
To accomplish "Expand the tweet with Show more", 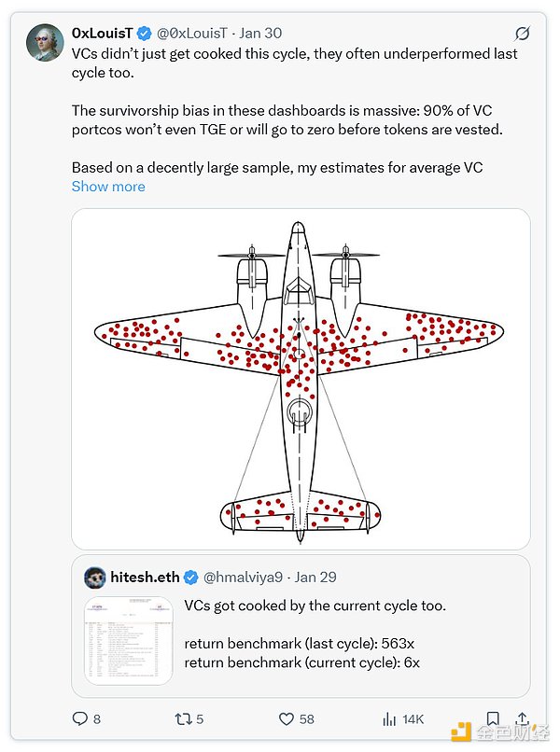I will pyautogui.click(x=108, y=187).
